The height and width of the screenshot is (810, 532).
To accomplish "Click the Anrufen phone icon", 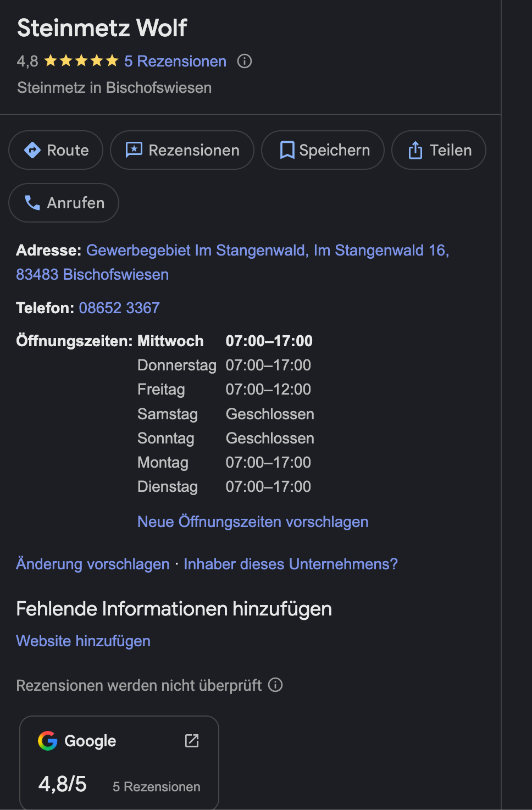I will pyautogui.click(x=32, y=203).
